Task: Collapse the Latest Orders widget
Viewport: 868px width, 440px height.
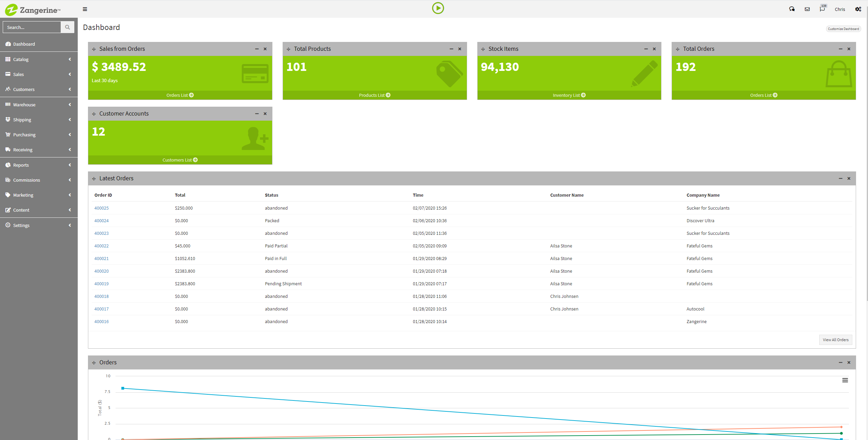Action: pos(840,179)
